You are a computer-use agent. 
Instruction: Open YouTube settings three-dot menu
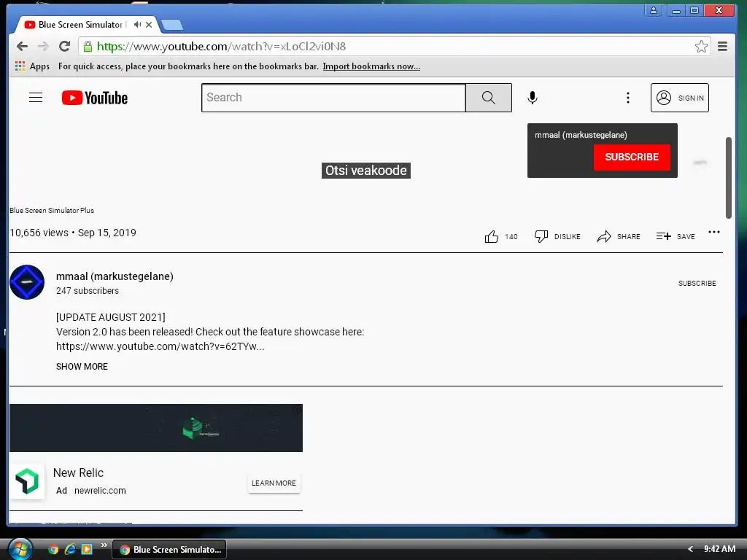pos(628,98)
